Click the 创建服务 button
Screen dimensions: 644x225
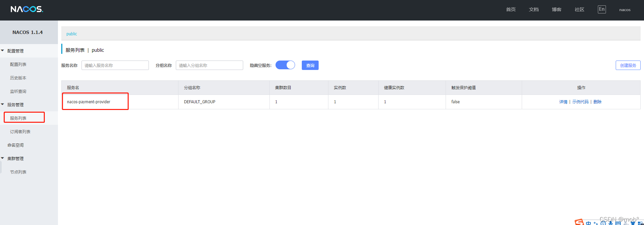pyautogui.click(x=628, y=65)
